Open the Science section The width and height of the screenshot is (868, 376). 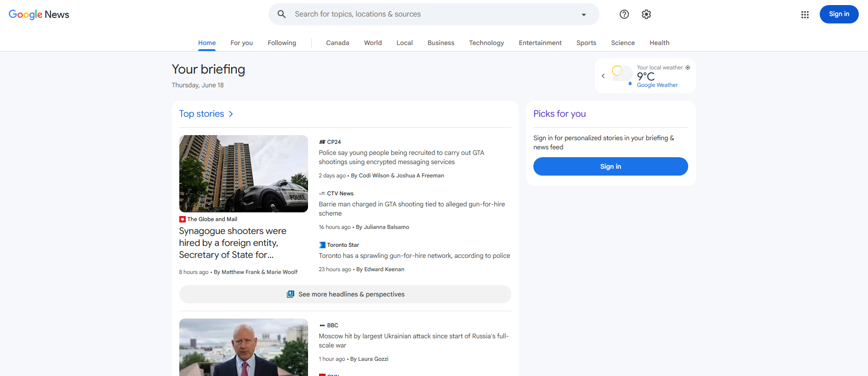click(622, 43)
